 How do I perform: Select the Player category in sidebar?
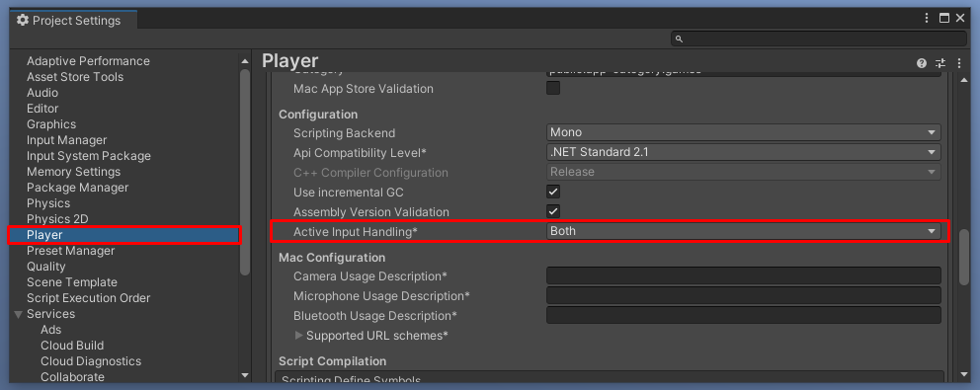(125, 235)
